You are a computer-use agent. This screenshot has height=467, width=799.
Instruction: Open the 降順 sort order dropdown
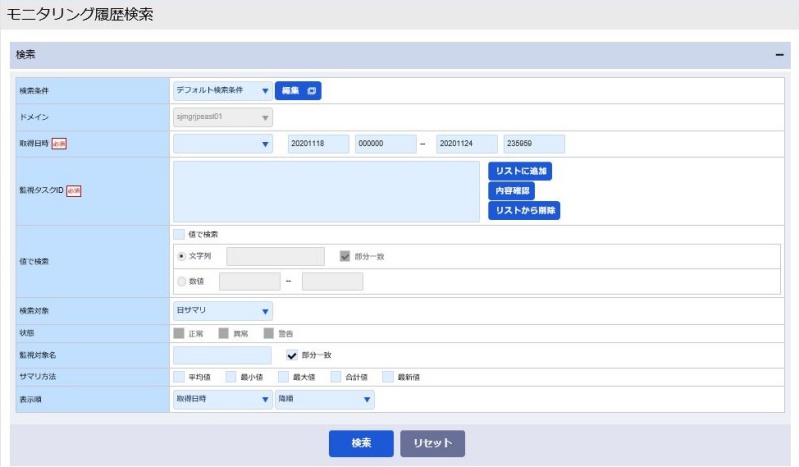325,399
